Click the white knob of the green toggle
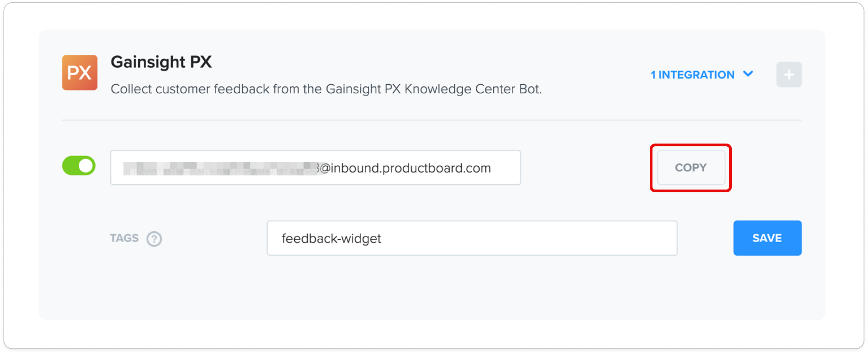The width and height of the screenshot is (868, 354). click(x=86, y=166)
